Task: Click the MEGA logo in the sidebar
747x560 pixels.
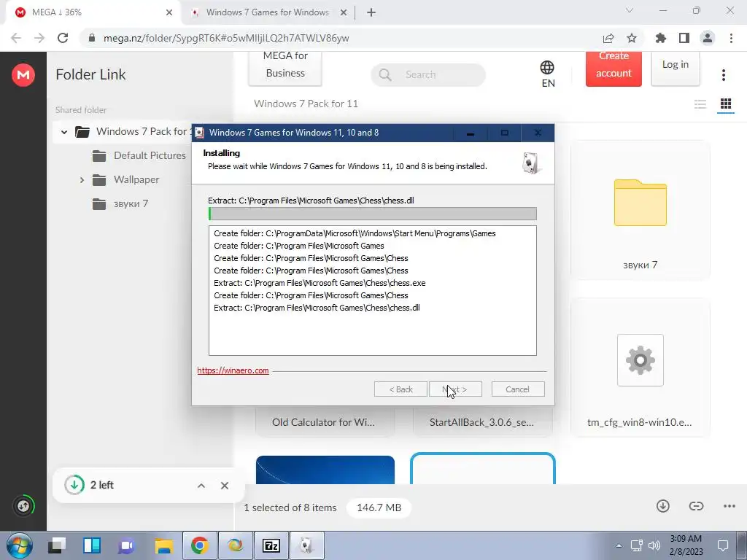Action: 23,75
